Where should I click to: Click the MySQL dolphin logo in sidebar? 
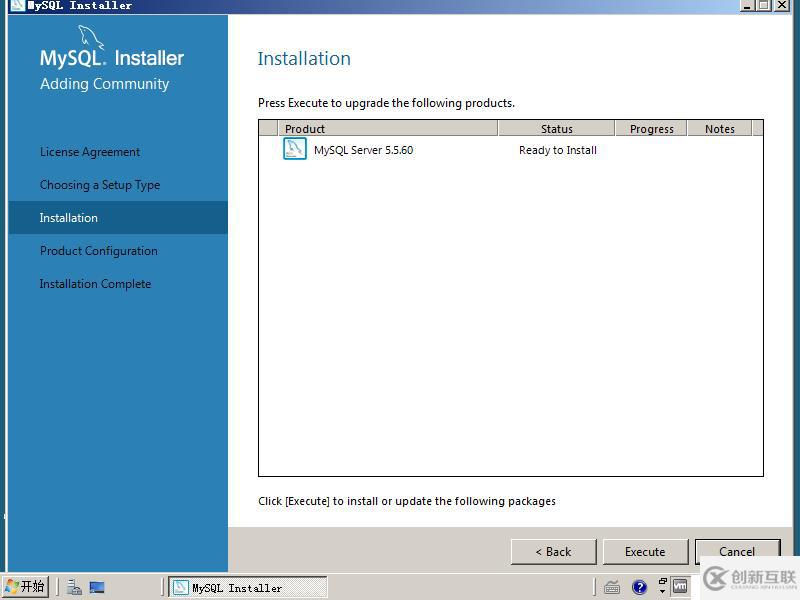pos(91,38)
